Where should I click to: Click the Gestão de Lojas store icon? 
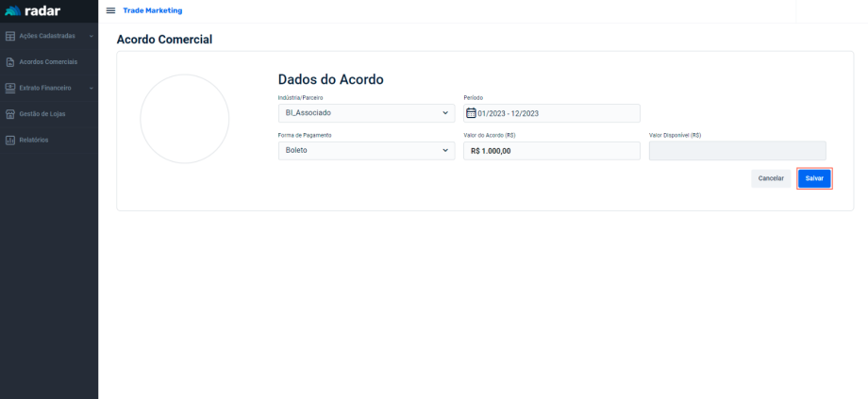click(x=10, y=114)
